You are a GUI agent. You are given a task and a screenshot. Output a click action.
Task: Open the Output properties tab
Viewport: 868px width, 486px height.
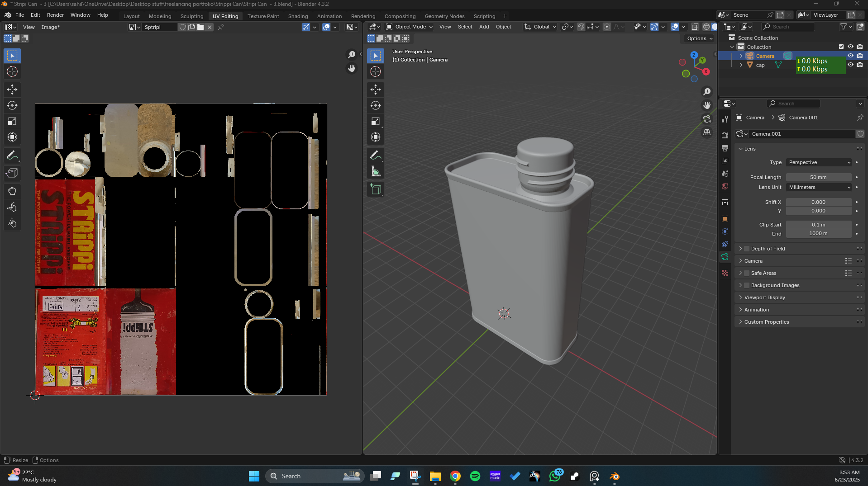point(725,148)
